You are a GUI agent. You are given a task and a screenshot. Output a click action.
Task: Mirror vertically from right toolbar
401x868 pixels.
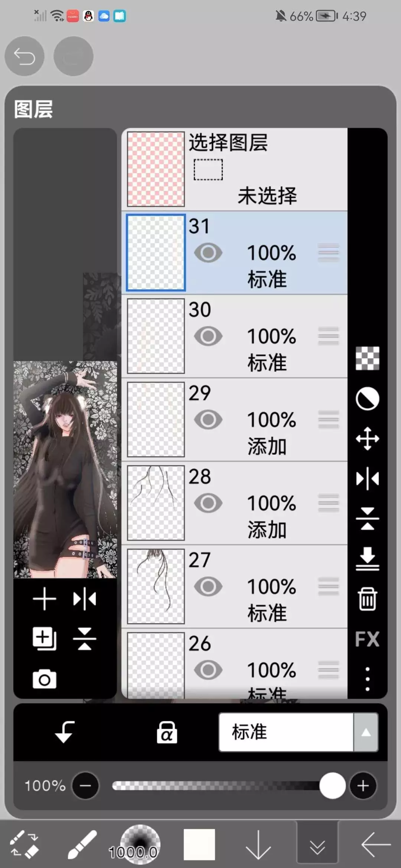point(367,519)
